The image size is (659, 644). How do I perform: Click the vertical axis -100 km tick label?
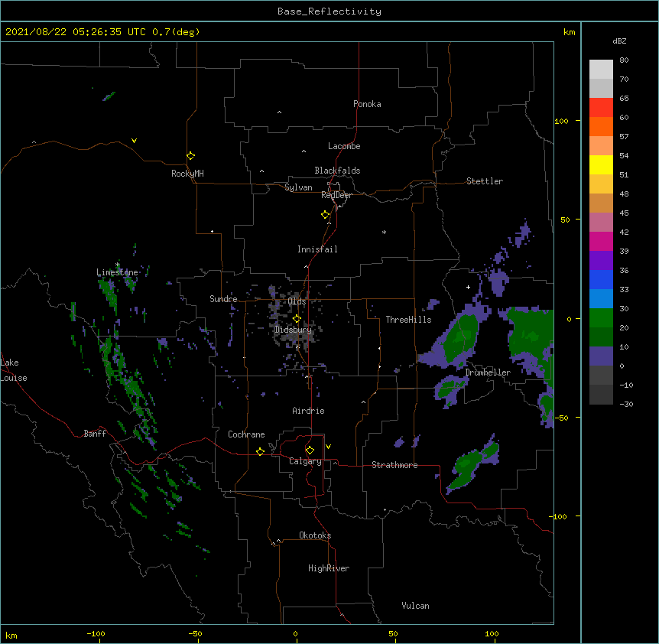559,516
